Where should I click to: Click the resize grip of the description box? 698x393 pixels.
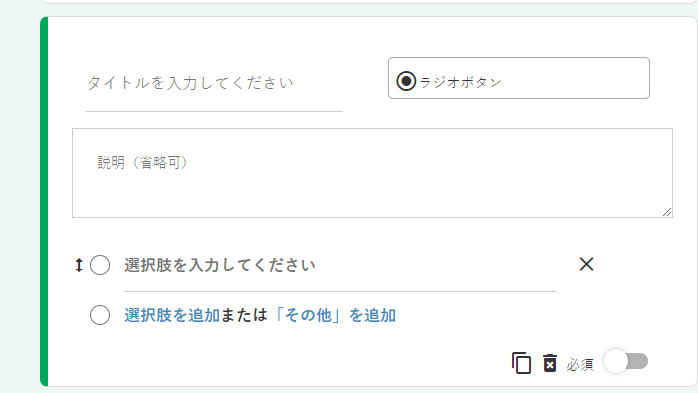click(x=667, y=212)
